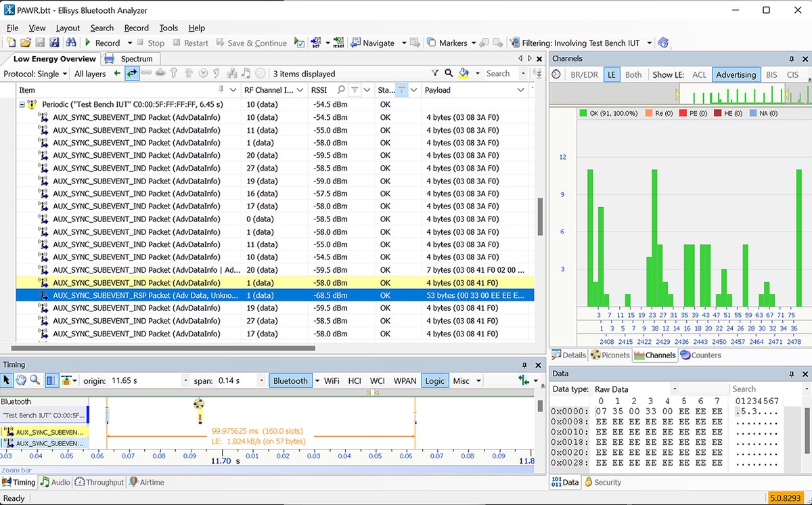Click the funnel filter icon near Search
The width and height of the screenshot is (812, 505).
coord(435,73)
